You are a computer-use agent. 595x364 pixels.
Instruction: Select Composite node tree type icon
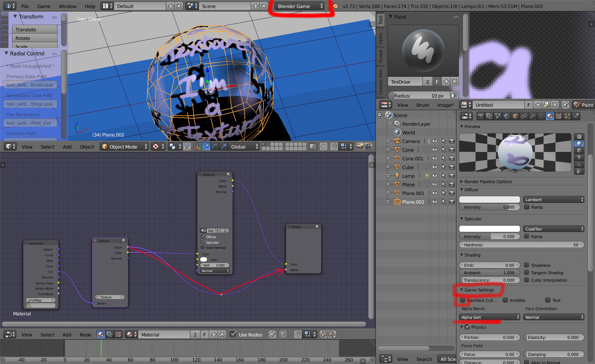point(109,334)
